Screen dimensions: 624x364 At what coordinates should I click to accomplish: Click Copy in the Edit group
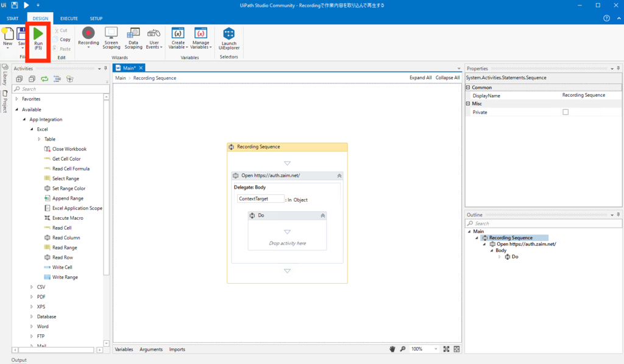[62, 40]
